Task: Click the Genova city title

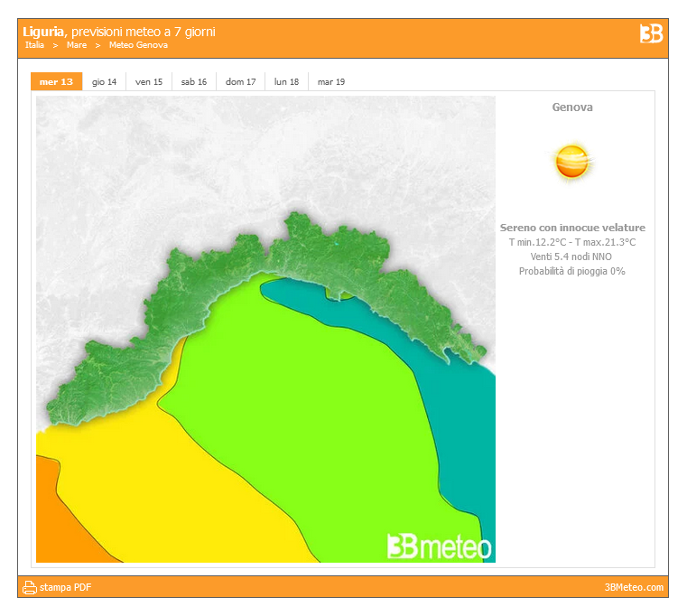Action: 572,107
